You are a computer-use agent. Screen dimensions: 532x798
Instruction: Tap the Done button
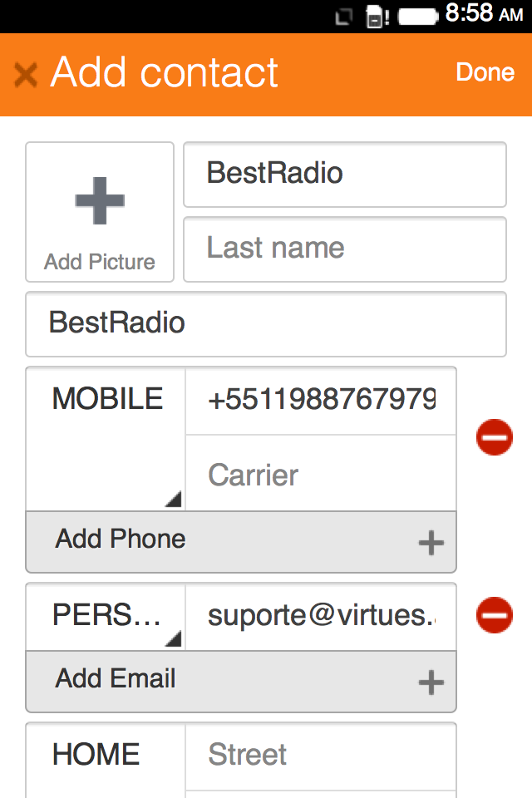(485, 73)
